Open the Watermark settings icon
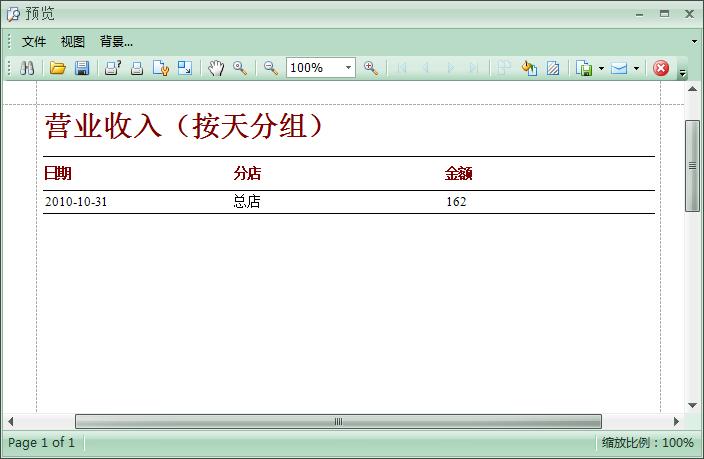The height and width of the screenshot is (459, 704). click(x=553, y=68)
